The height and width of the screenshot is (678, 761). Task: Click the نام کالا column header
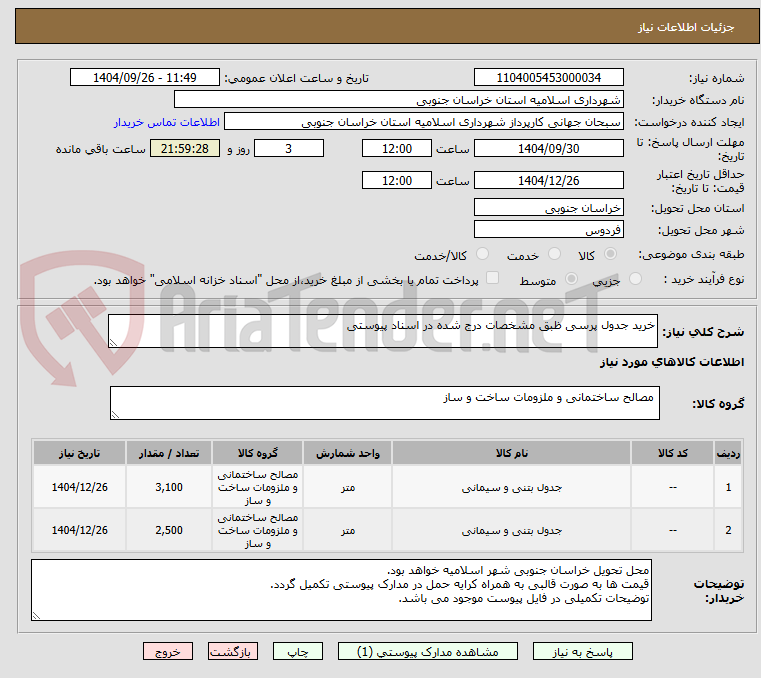tap(512, 453)
